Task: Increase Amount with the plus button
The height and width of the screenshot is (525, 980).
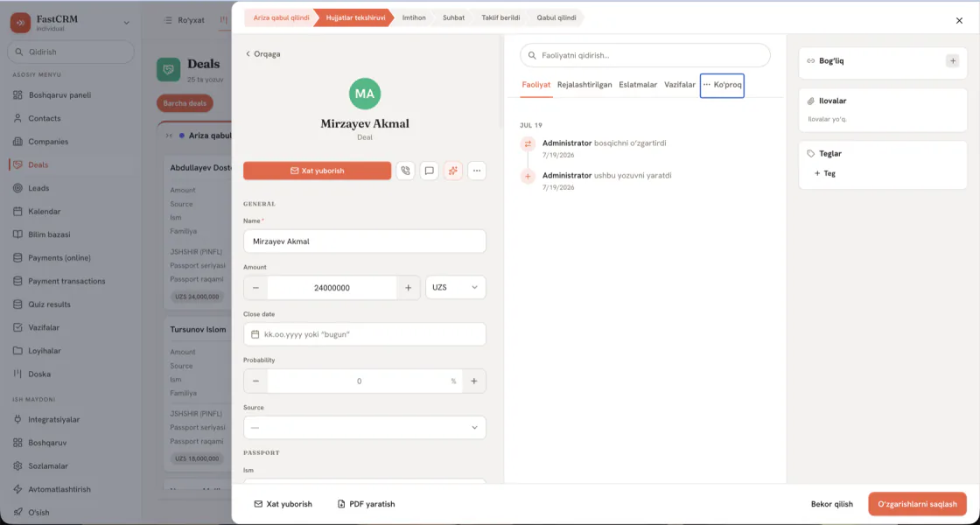Action: 408,288
